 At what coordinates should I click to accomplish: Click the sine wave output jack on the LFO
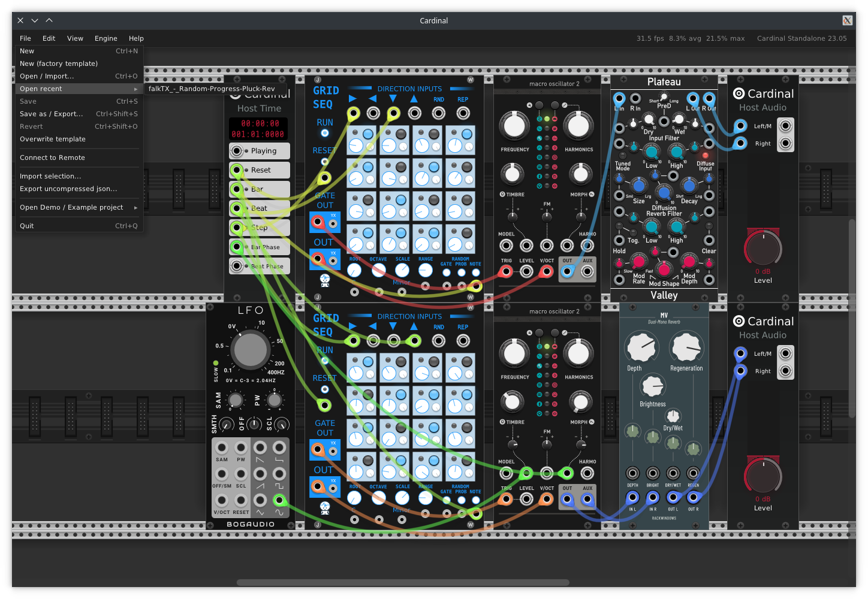(x=279, y=500)
